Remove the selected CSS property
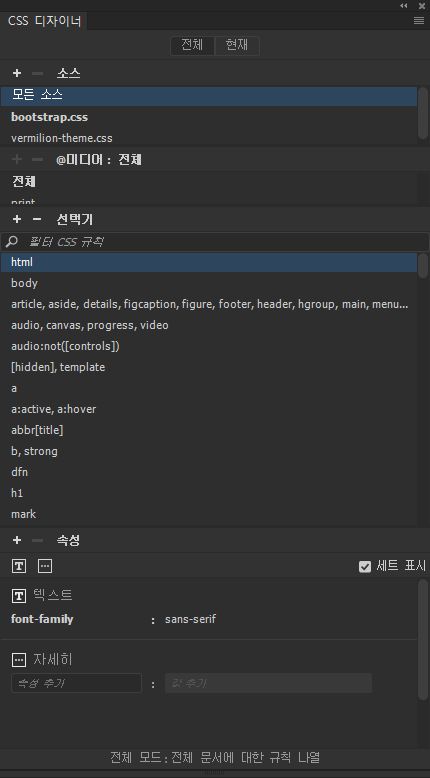 point(37,540)
